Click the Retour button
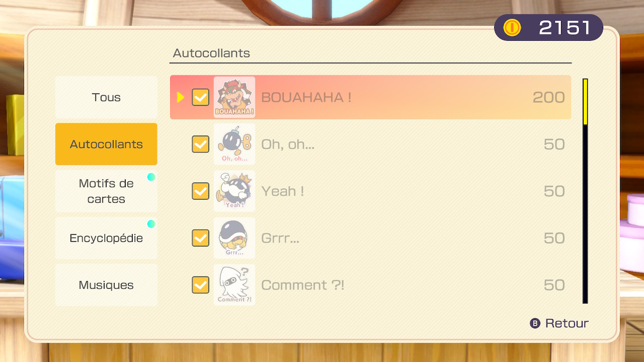The image size is (644, 362). pos(559,323)
